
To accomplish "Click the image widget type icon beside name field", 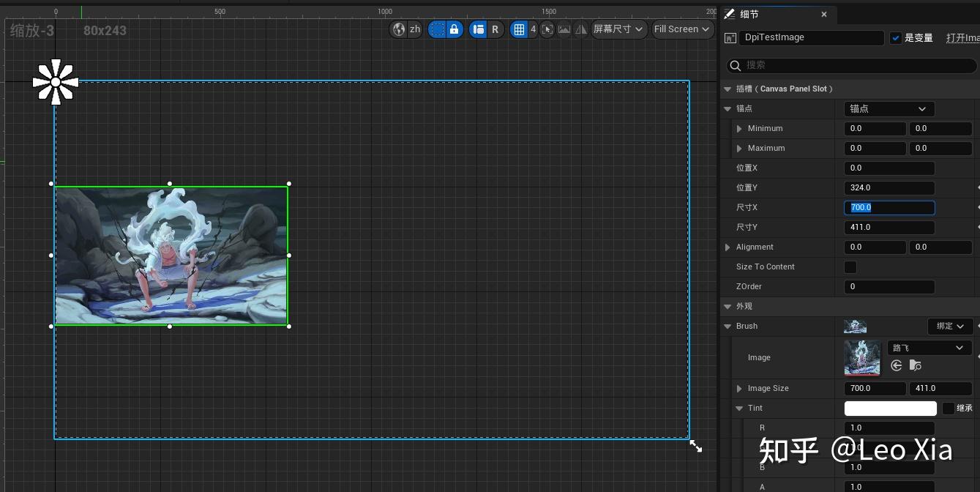I will (730, 38).
